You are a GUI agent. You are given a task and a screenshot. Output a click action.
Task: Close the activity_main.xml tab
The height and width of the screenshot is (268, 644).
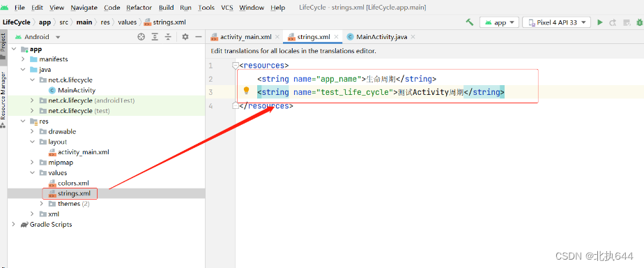(x=277, y=36)
